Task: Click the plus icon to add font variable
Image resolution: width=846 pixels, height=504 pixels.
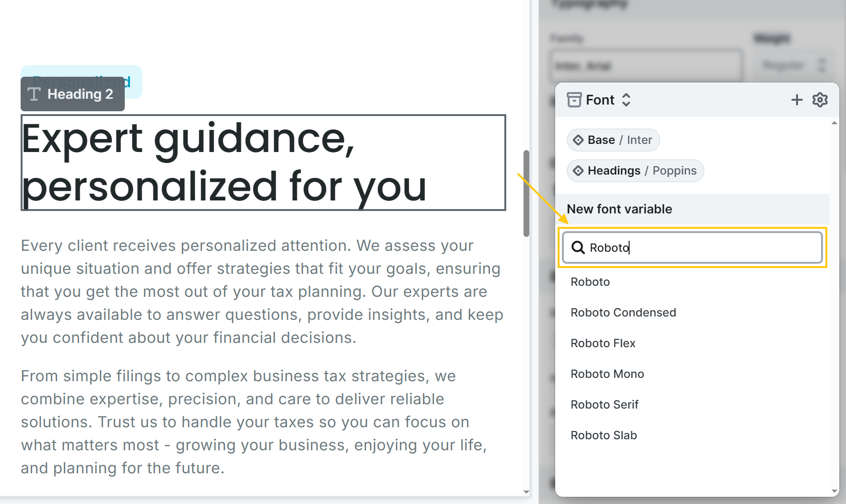Action: (x=797, y=100)
